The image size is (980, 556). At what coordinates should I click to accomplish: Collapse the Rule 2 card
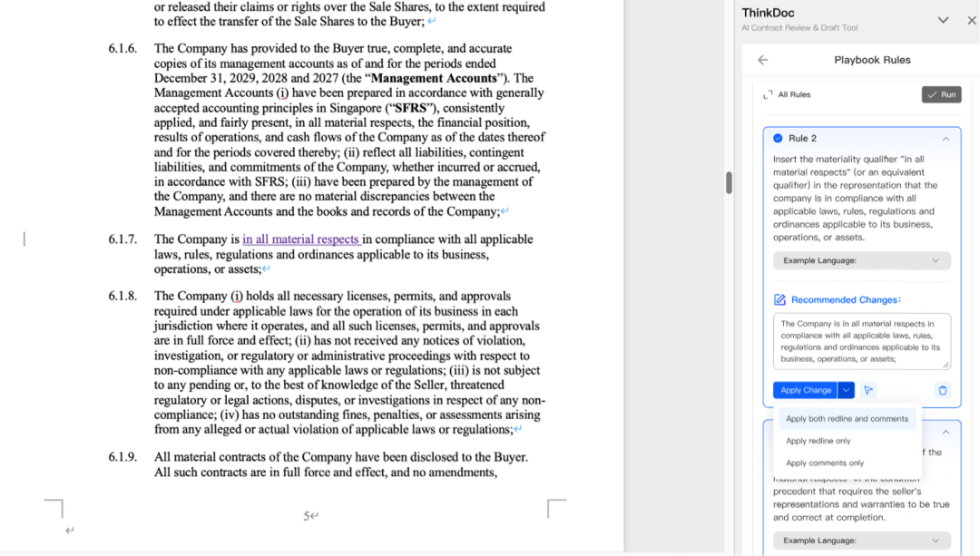point(946,139)
